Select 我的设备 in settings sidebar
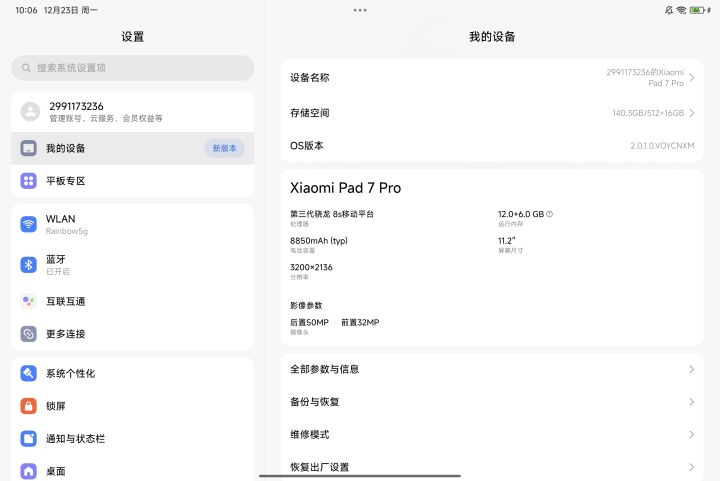 coord(133,148)
